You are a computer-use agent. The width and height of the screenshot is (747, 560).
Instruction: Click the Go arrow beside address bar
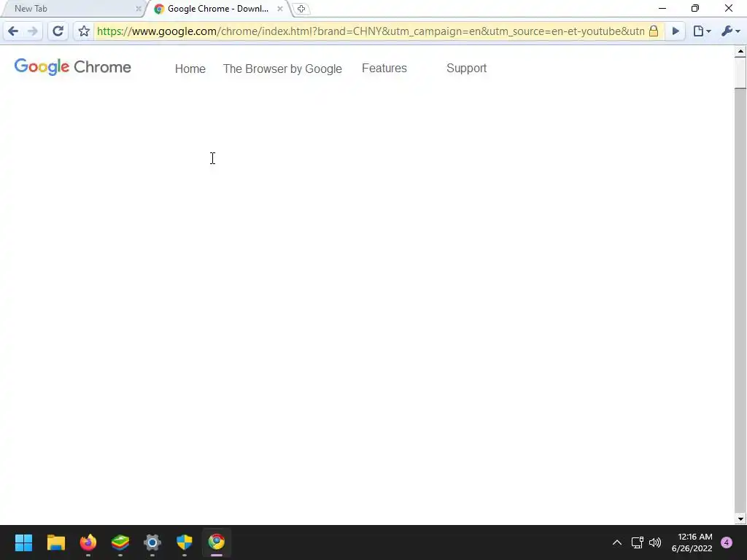click(675, 31)
